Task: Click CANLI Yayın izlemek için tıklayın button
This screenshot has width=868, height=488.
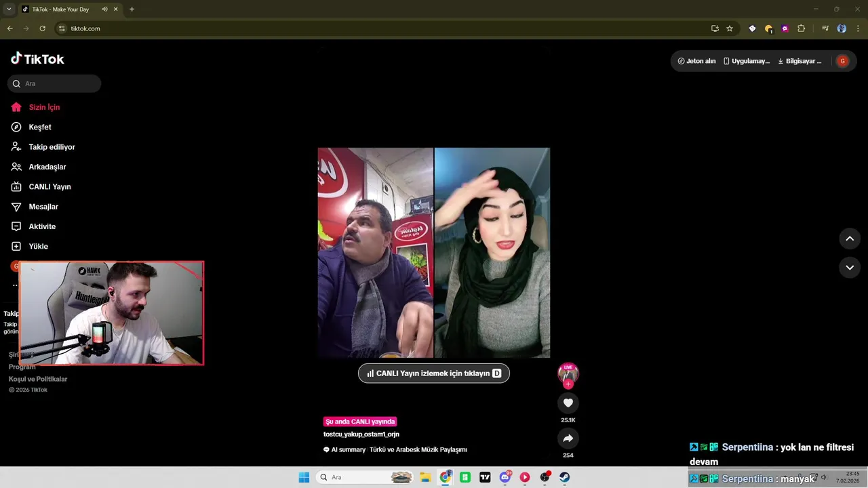Action: (434, 373)
